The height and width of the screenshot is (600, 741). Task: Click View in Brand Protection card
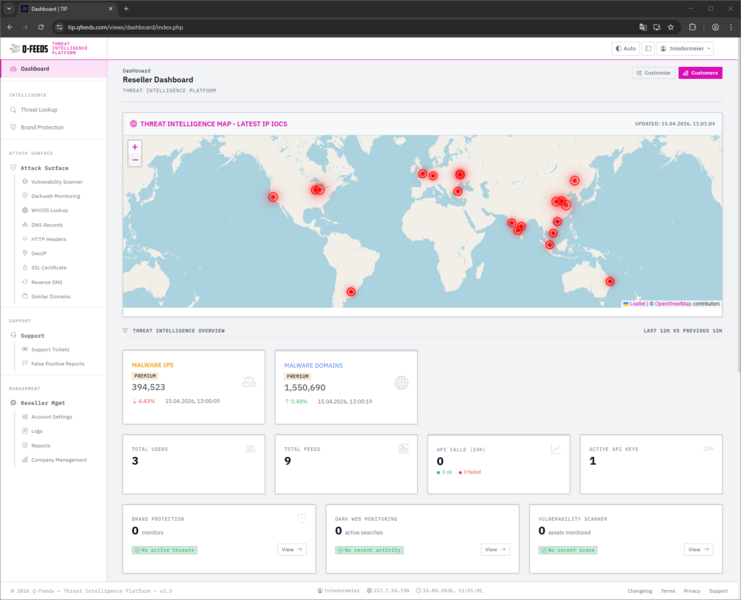click(292, 549)
